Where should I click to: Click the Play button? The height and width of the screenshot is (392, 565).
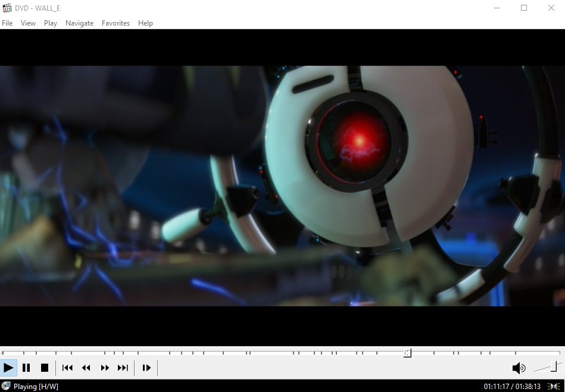(8, 368)
